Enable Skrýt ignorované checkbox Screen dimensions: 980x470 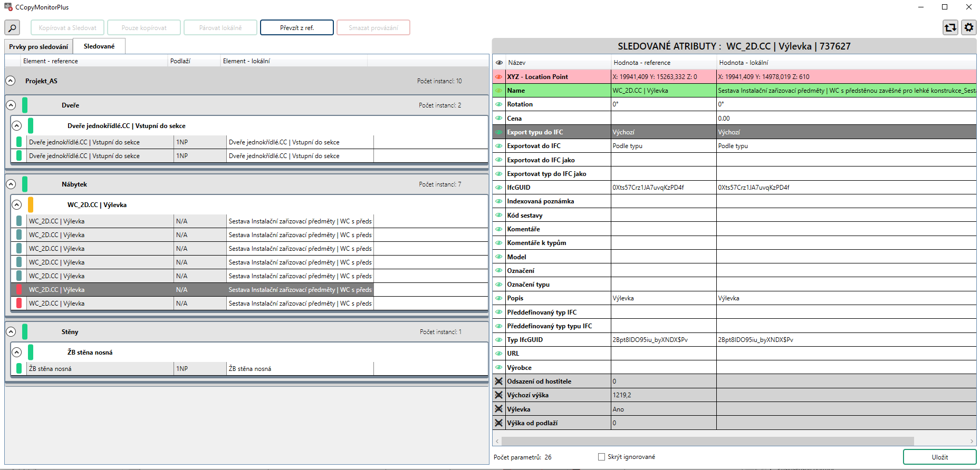click(x=601, y=457)
